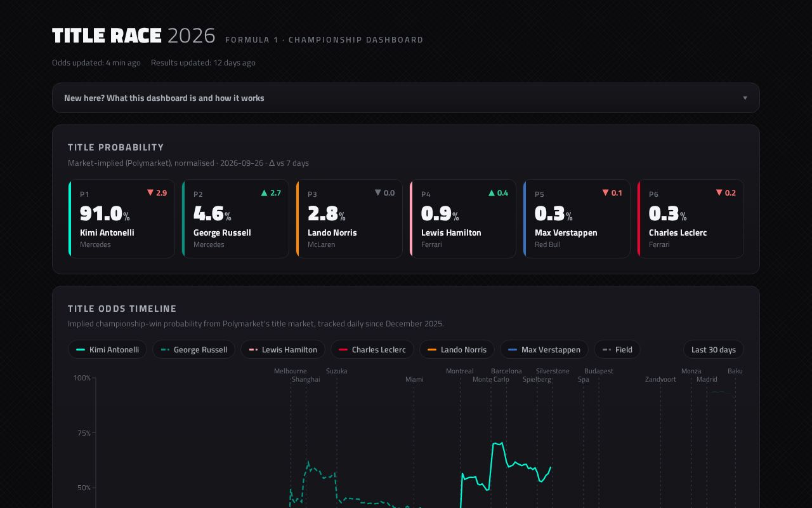Open Kimi Antonelli probability card
This screenshot has height=508, width=812.
(121, 219)
